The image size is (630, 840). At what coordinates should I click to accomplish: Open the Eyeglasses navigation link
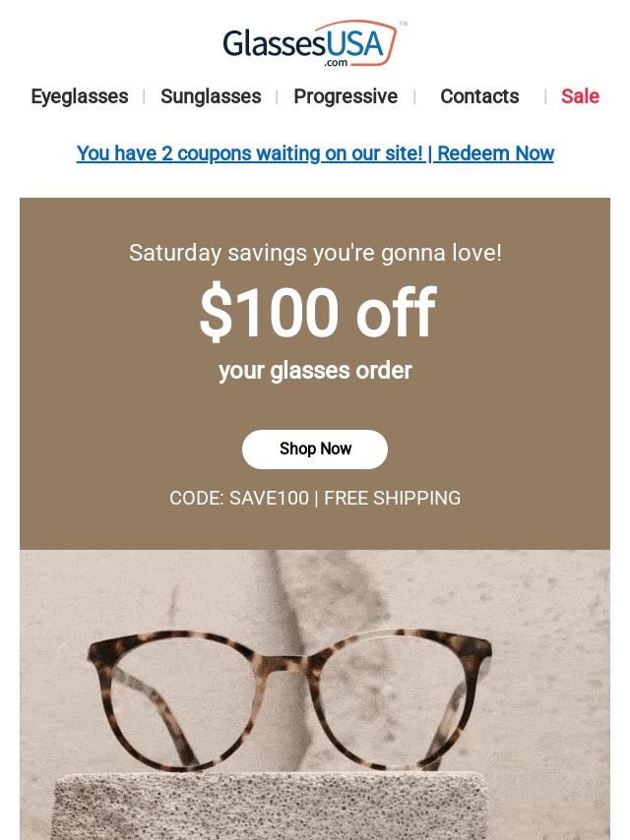[x=80, y=96]
